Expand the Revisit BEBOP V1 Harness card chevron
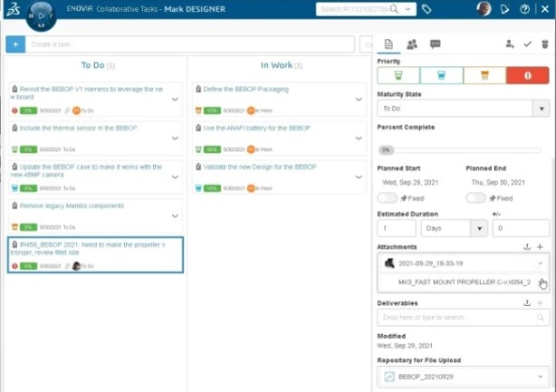Image resolution: width=556 pixels, height=392 pixels. pos(175,100)
